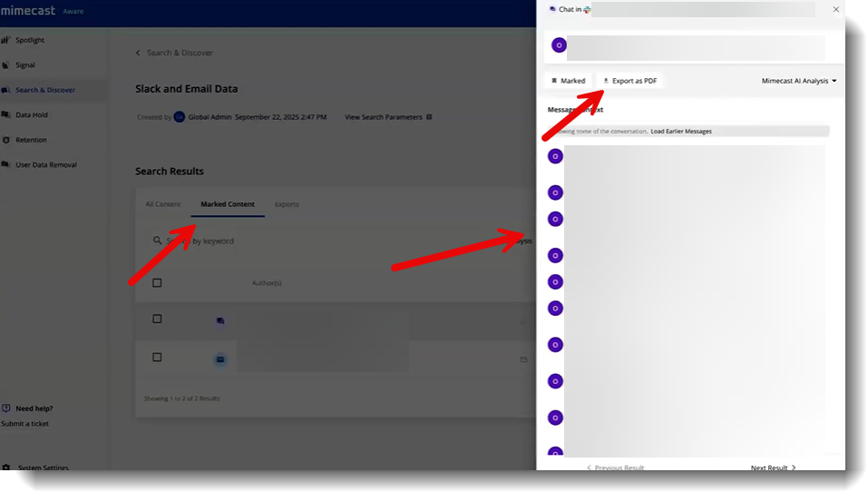
Task: Toggle the select-all checkbox in results header
Action: coord(157,283)
